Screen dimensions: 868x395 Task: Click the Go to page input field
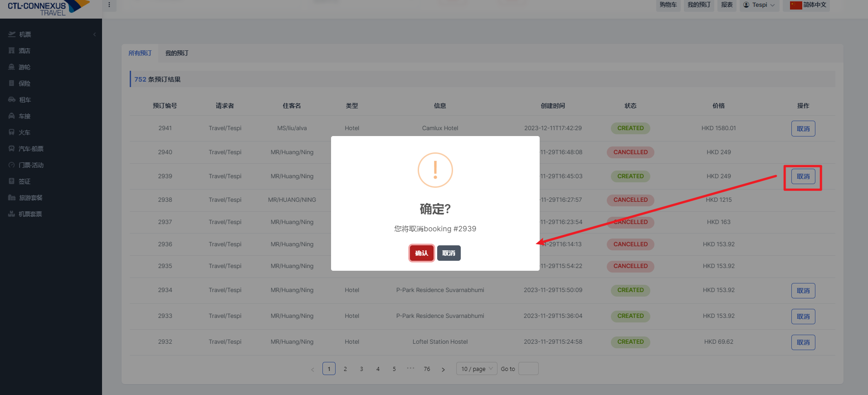pyautogui.click(x=528, y=369)
